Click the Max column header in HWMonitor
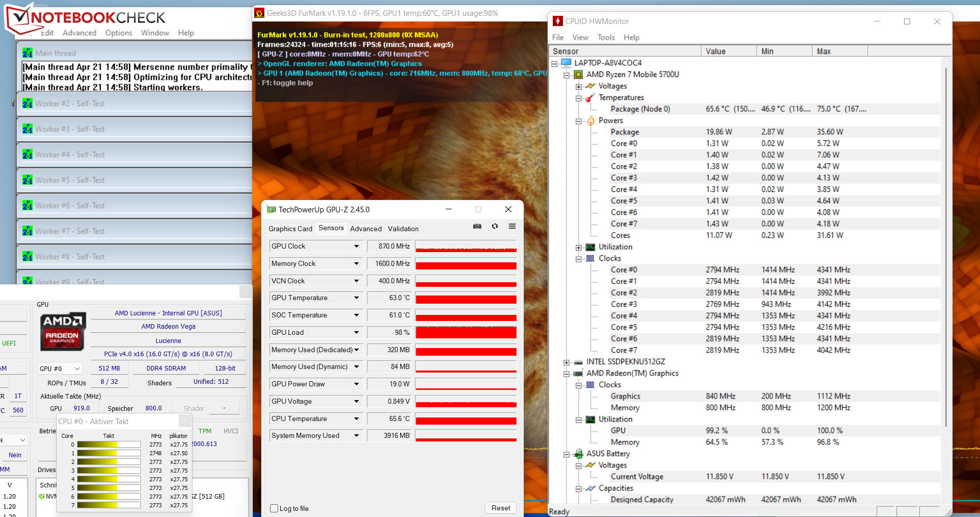Viewport: 980px width, 517px height. coord(840,51)
